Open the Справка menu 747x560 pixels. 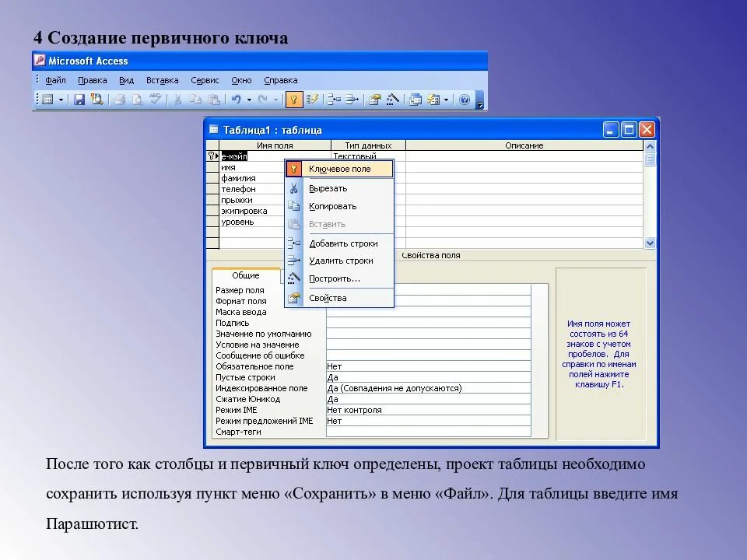click(281, 80)
